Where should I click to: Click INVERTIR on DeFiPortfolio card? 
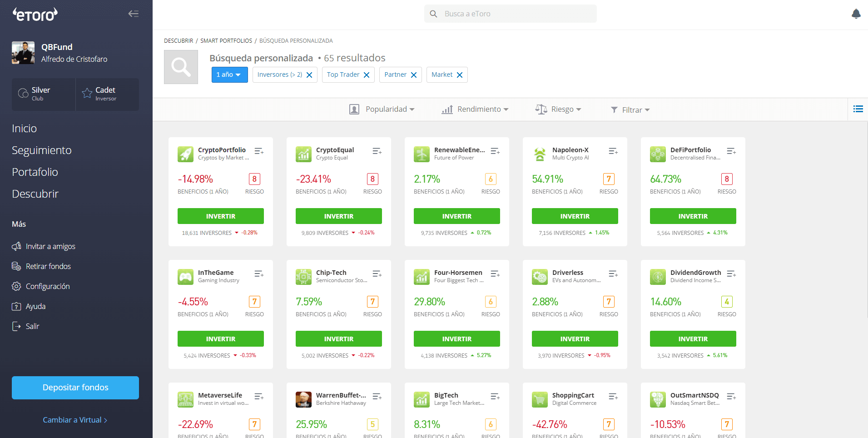pos(693,216)
